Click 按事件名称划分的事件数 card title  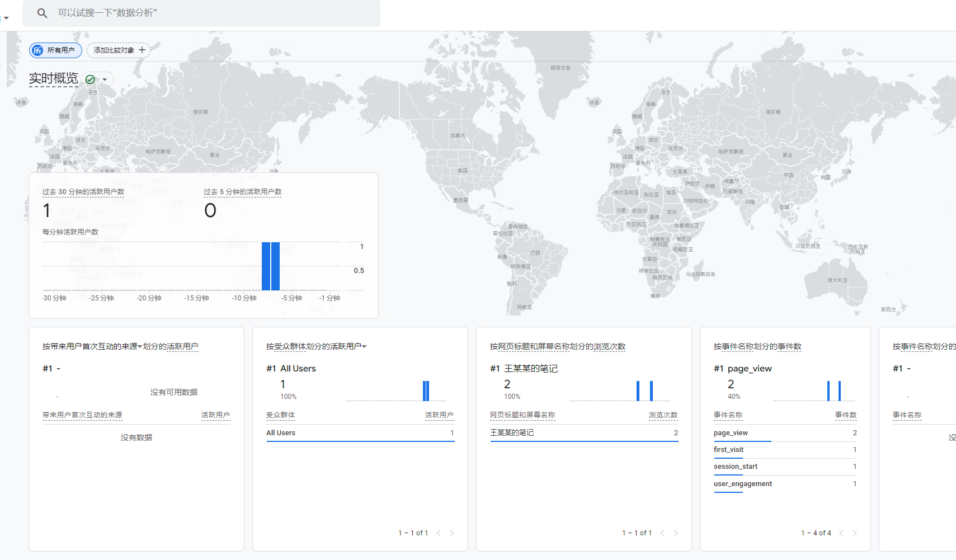point(757,346)
